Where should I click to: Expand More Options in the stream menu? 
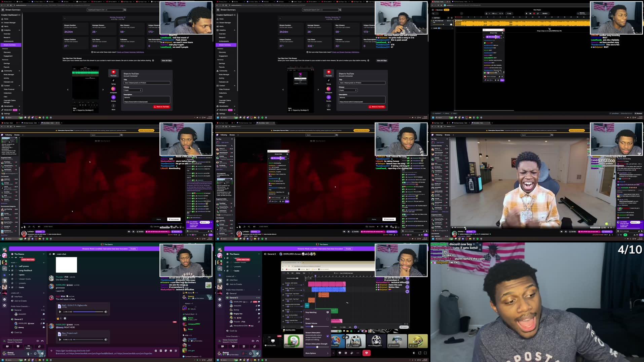tap(310, 353)
